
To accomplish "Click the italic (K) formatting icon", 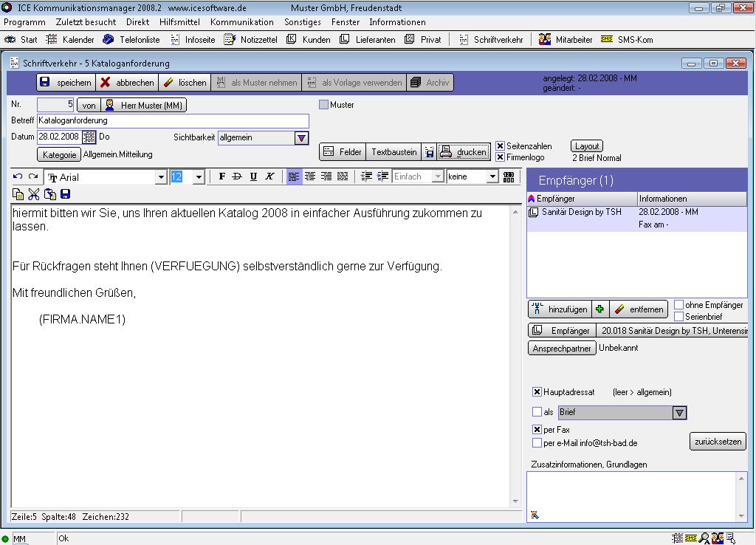I will tap(269, 176).
